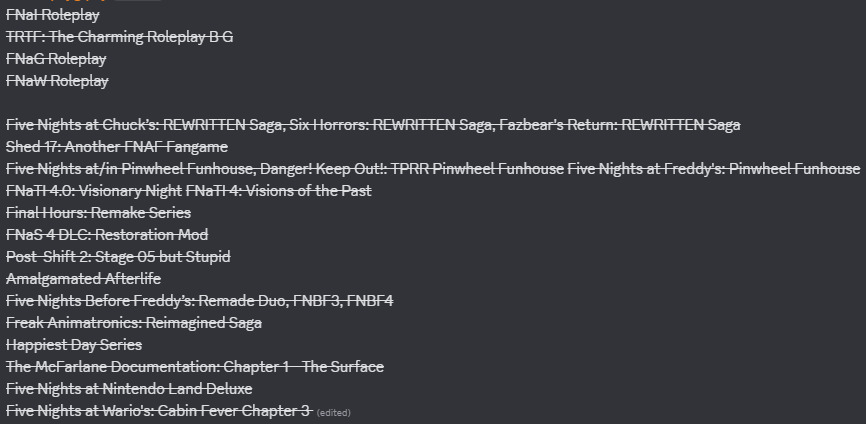This screenshot has width=866, height=424.
Task: Click the "Fazbear's Return: REWRITTEN Saga" text
Action: 620,125
